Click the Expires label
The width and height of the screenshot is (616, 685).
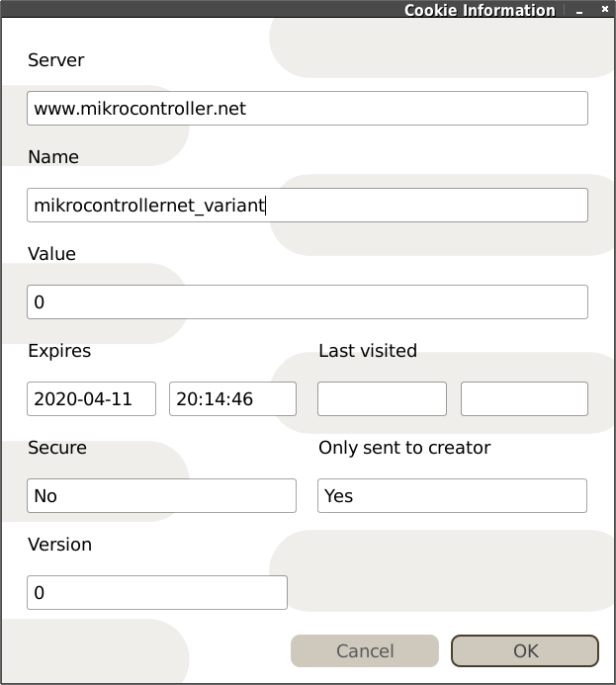point(59,351)
